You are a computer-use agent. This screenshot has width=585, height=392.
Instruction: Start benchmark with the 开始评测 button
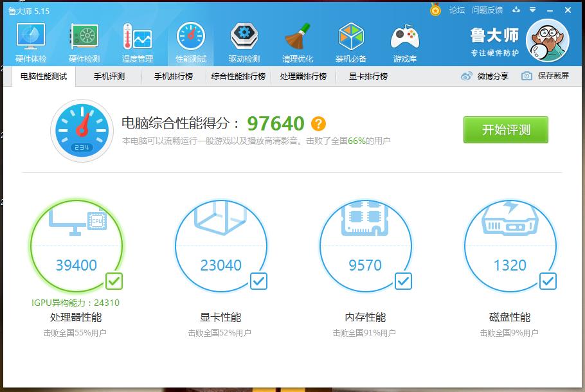click(x=505, y=129)
